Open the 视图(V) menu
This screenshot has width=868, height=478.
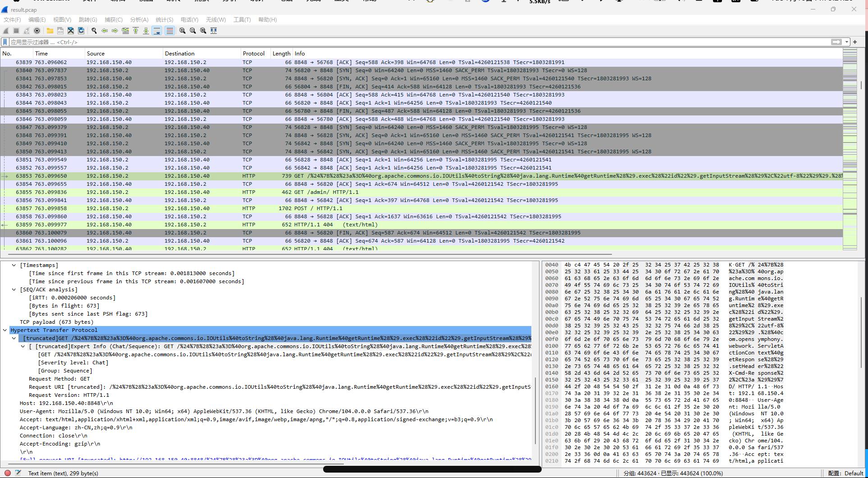(x=62, y=20)
